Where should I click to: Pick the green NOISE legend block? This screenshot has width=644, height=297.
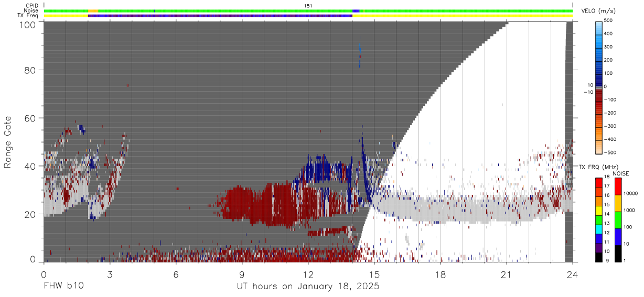tap(618, 220)
